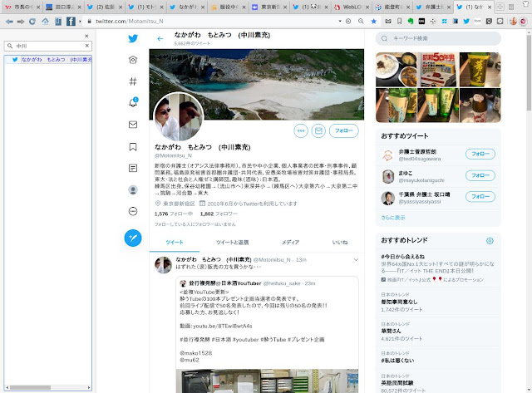Viewport: 532px width, 393px height.
Task: Open Messages envelope in left sidebar
Action: click(x=133, y=125)
